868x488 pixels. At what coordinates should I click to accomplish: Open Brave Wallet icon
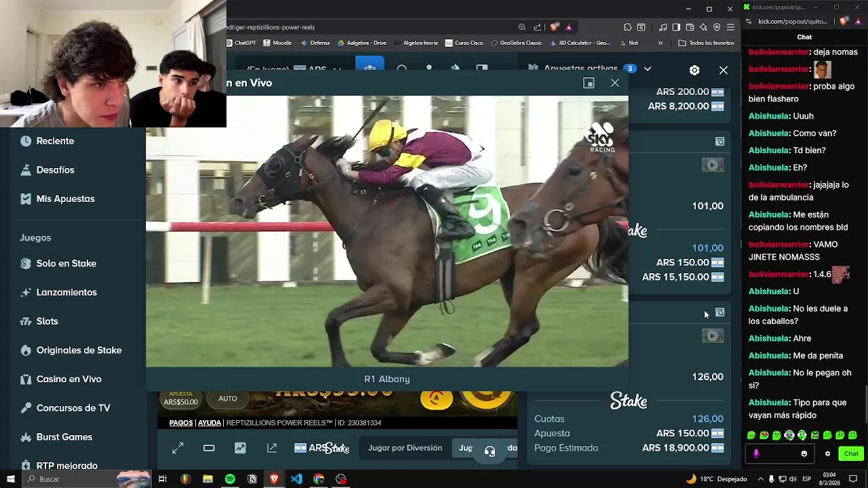[x=690, y=27]
